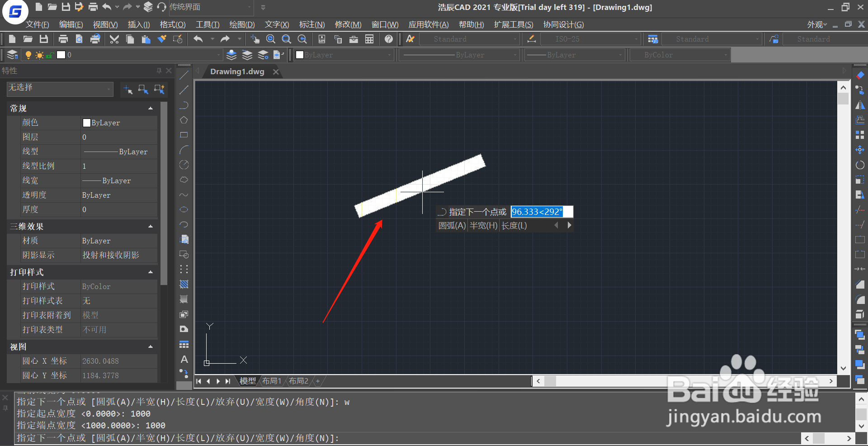Switch to the 布局1 layout tab

point(272,381)
